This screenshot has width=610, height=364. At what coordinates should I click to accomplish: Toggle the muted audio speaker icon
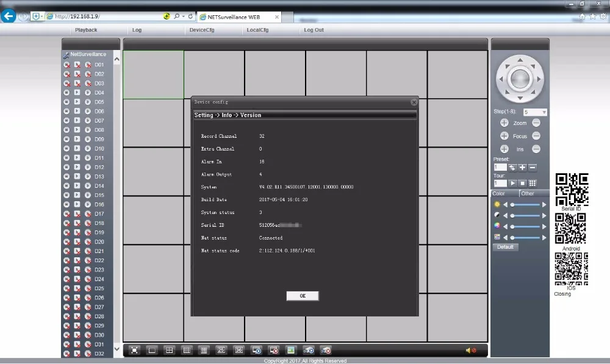tap(471, 351)
